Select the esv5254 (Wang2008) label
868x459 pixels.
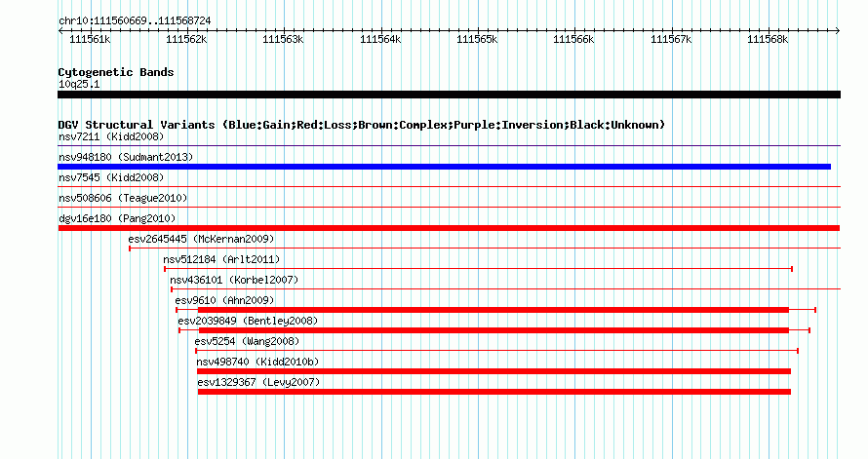tap(247, 341)
